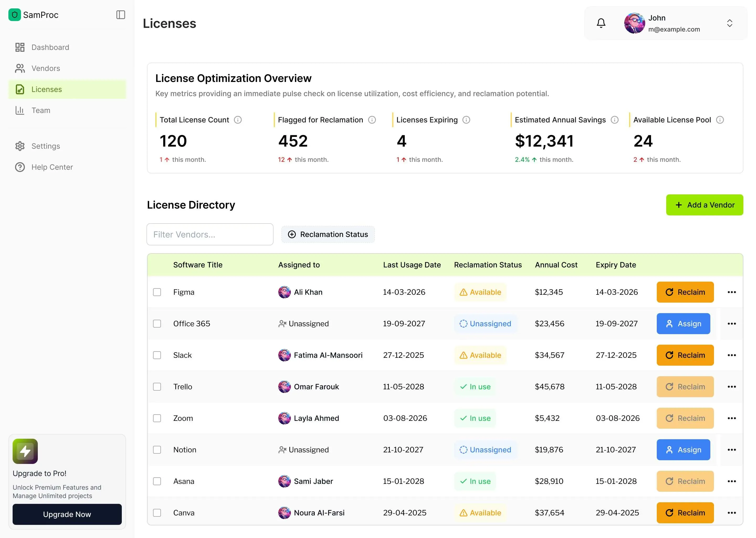The image size is (756, 538).
Task: Tick the Asana row checkbox
Action: point(157,481)
